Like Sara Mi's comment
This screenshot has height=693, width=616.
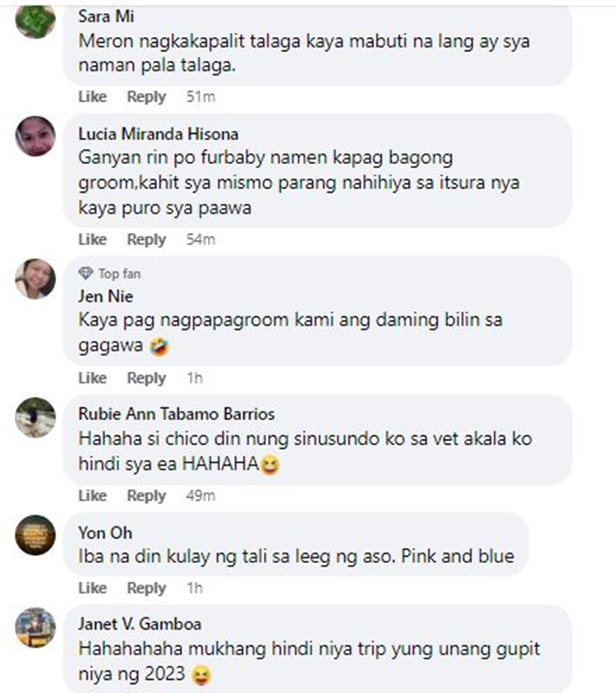click(x=93, y=96)
